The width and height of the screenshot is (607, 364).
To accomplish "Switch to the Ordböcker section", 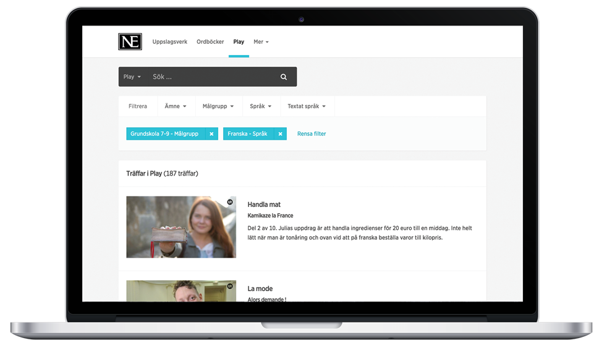I will [210, 42].
